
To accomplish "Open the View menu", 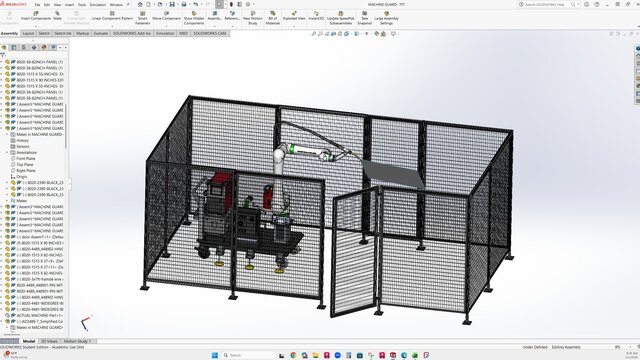I will click(x=58, y=5).
